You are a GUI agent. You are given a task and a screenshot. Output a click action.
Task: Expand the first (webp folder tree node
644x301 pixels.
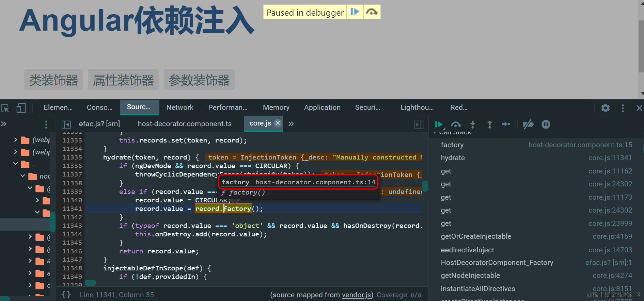pos(15,140)
